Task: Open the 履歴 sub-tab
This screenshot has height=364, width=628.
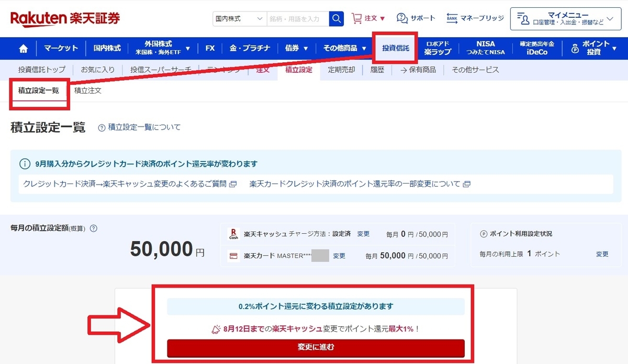Action: 377,70
